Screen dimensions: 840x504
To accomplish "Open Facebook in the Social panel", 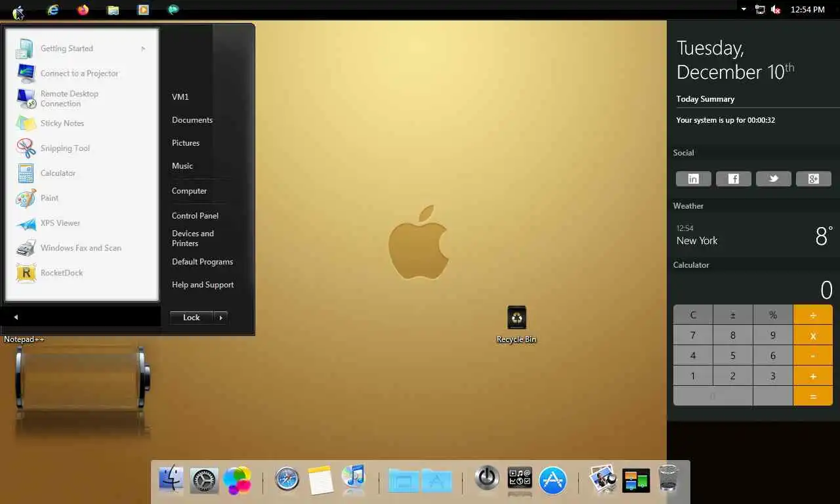I will (x=734, y=178).
